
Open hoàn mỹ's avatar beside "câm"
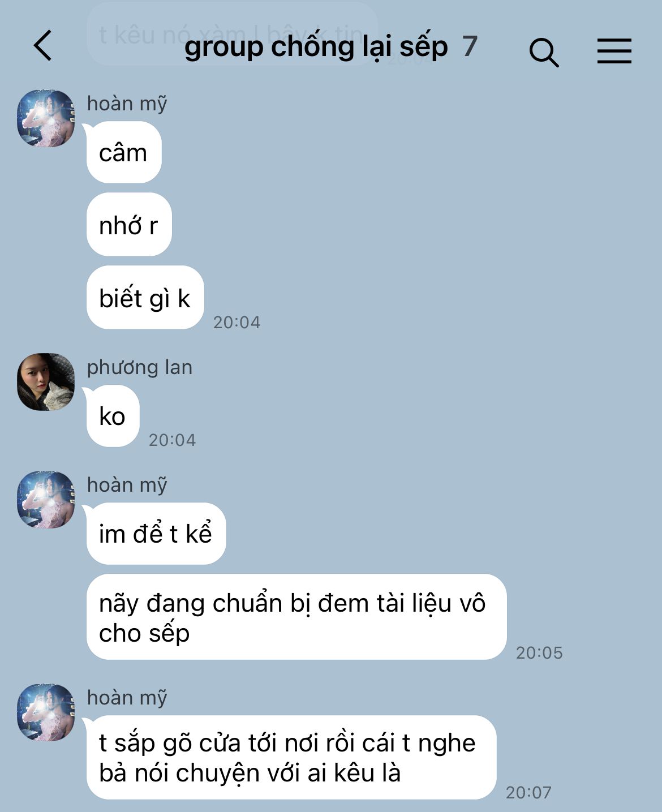click(46, 118)
